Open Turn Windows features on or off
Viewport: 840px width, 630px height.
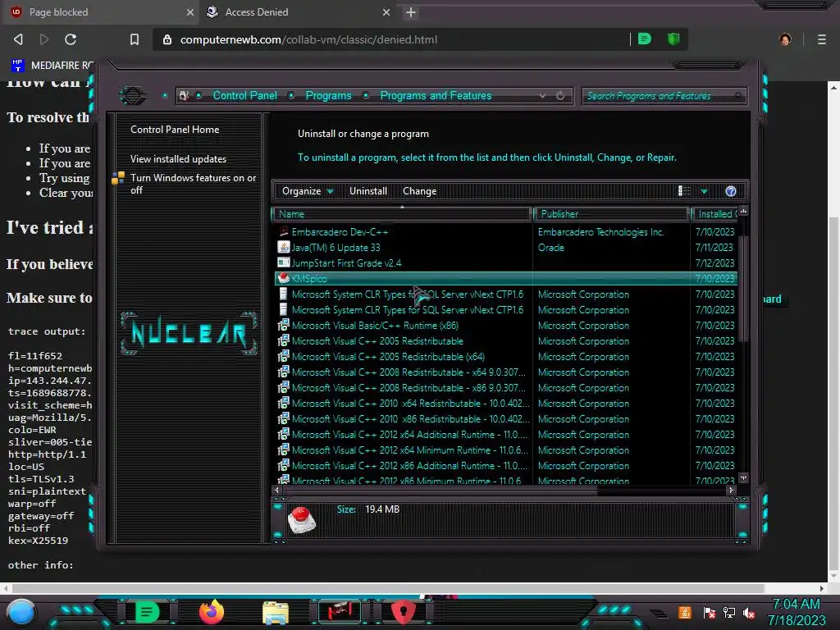(193, 184)
